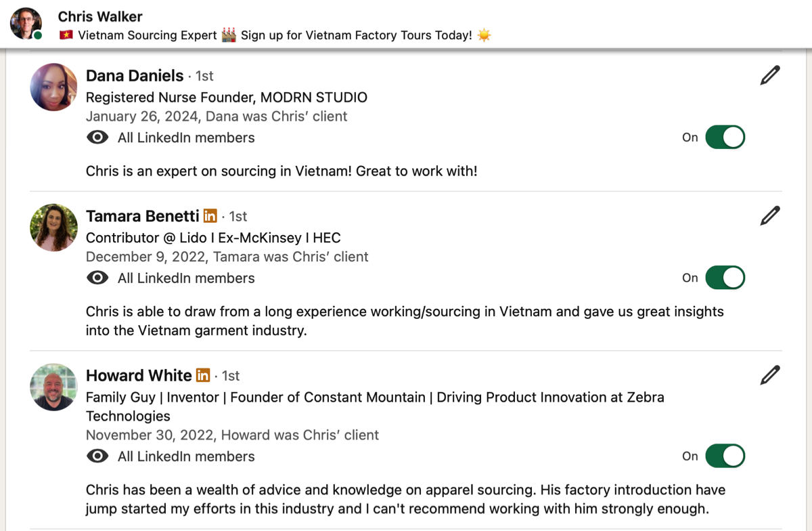Screen dimensions: 812x531
Task: Click Chris Walker's profile photo in header
Action: coord(26,24)
